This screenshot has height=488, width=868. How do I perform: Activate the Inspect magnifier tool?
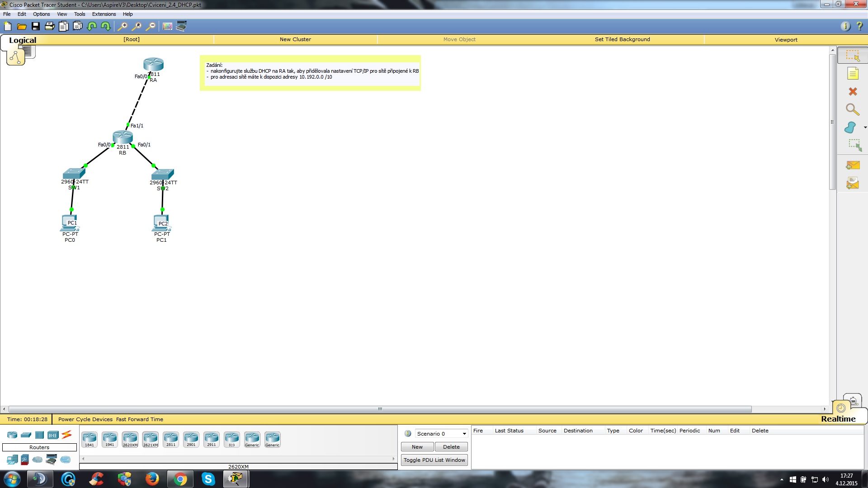coord(853,109)
